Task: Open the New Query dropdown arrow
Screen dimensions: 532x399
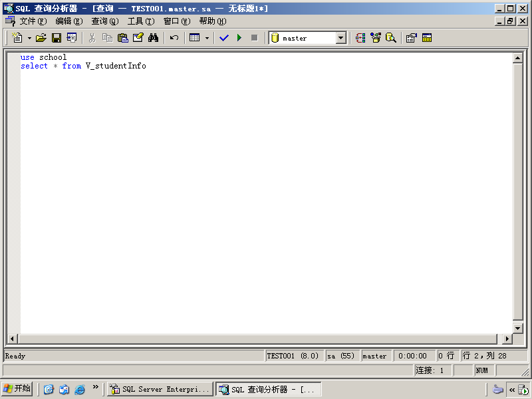Action: coord(29,38)
